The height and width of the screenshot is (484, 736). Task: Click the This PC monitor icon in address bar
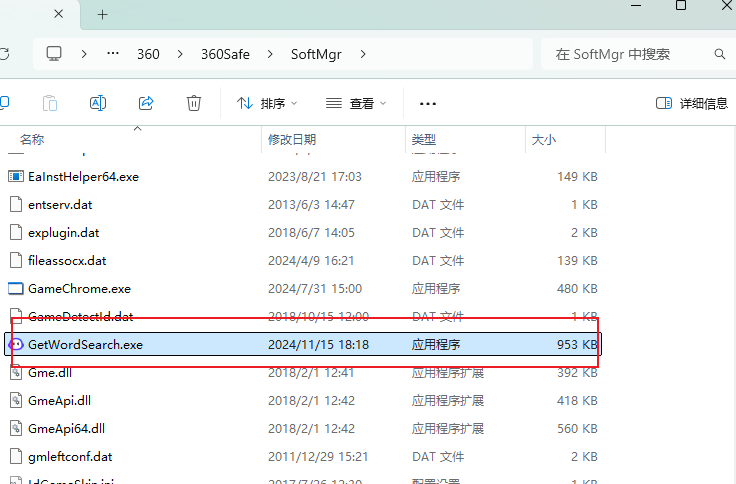pos(54,54)
